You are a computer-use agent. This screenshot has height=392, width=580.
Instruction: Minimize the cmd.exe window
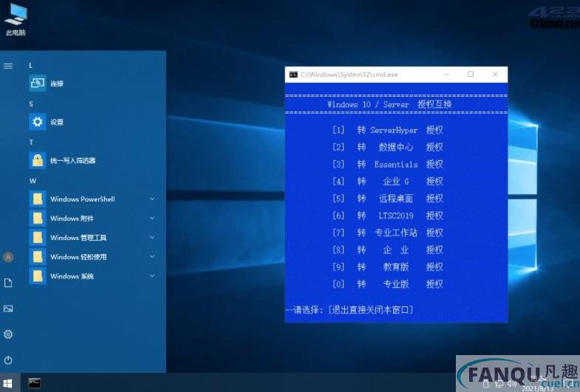(446, 75)
